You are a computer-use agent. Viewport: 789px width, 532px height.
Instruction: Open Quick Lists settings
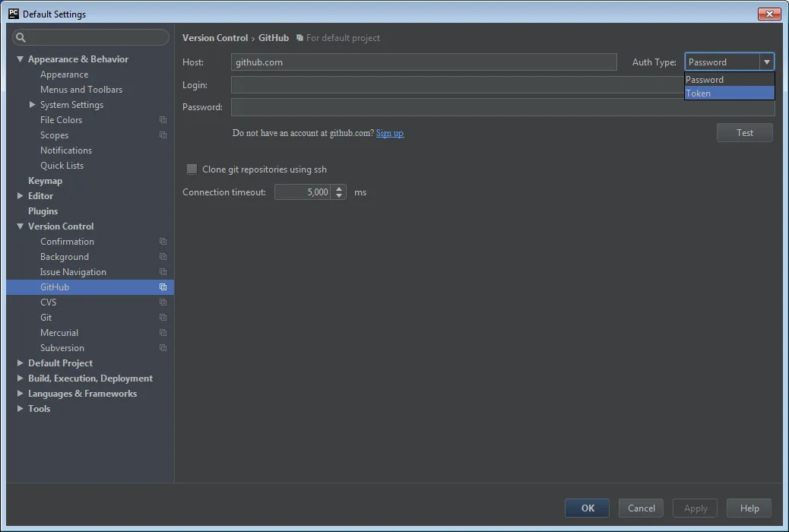[62, 165]
